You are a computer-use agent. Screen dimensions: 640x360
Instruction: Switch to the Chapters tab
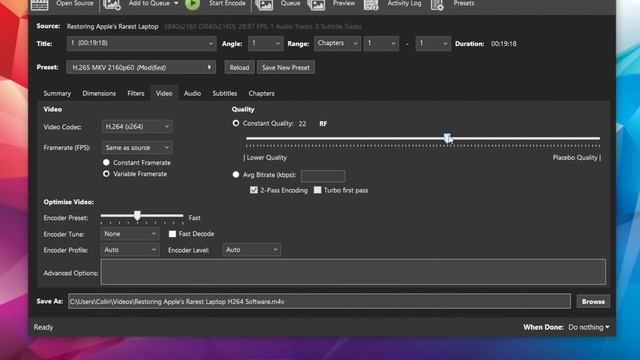[x=261, y=93]
